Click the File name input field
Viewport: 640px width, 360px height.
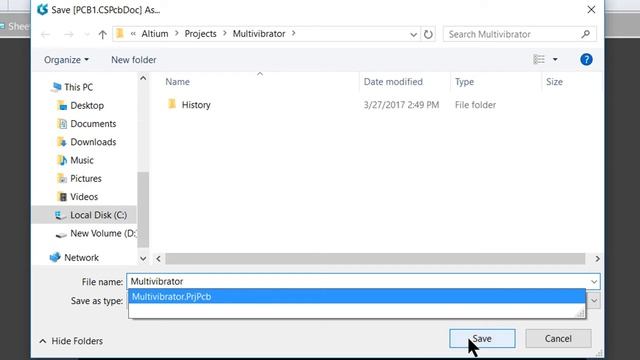(x=358, y=282)
